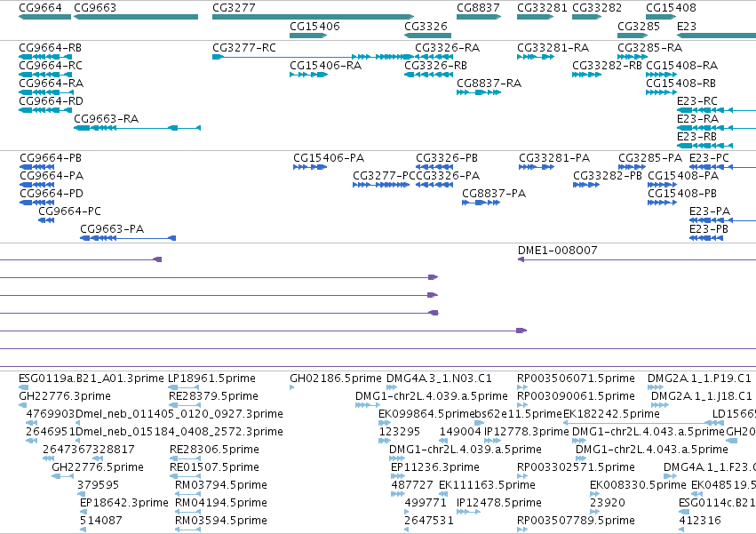Open transcript CG8837-RA
Viewport: 756px width, 534px height.
[489, 83]
